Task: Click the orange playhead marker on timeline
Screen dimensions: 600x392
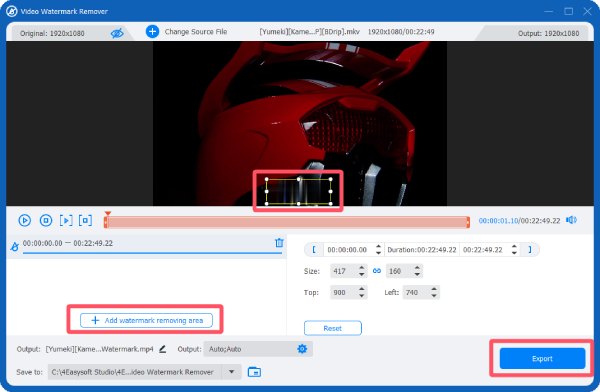Action: click(108, 213)
